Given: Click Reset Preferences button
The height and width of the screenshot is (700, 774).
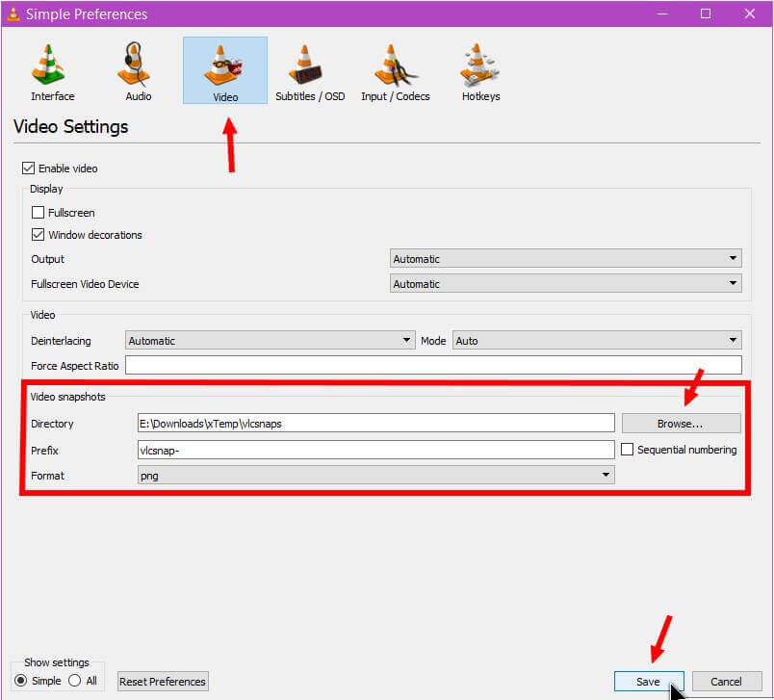Looking at the screenshot, I should point(163,682).
